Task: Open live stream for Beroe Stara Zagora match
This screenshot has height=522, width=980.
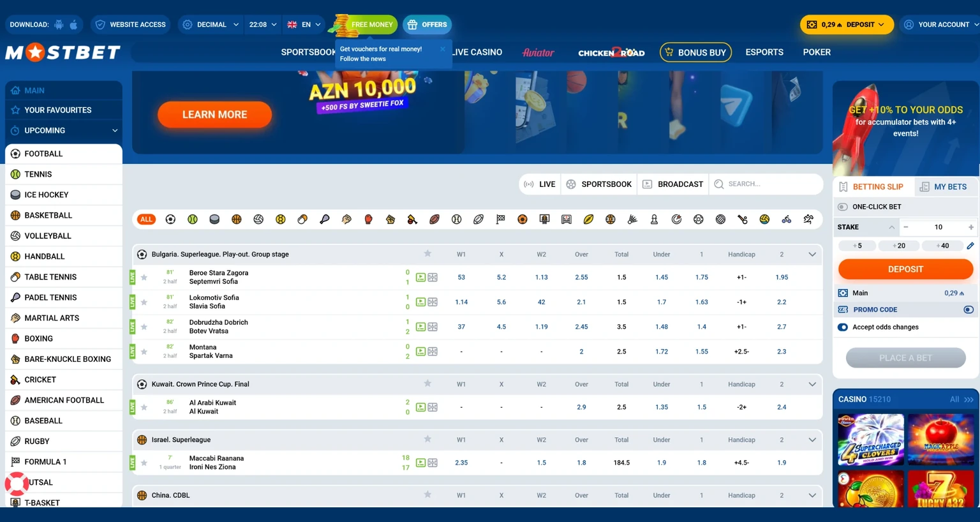Action: [x=420, y=278]
